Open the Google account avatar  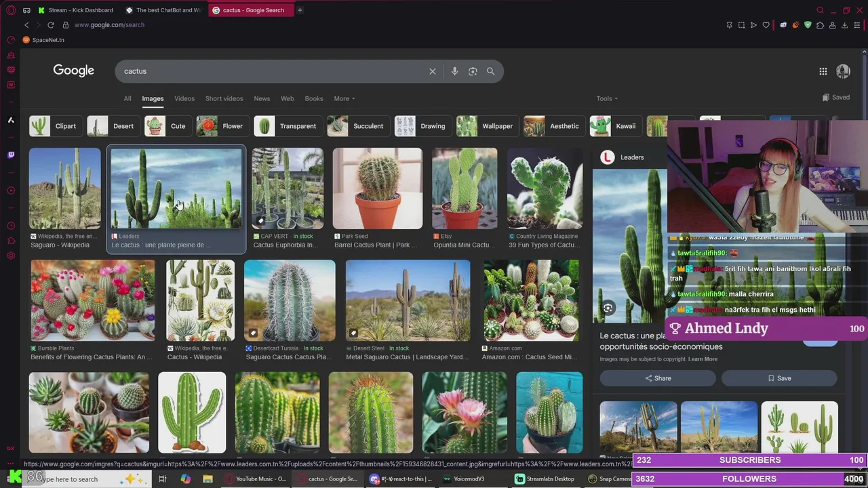843,71
